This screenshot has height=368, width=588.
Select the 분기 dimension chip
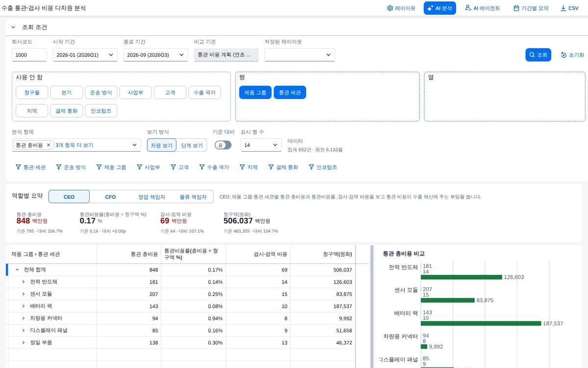pyautogui.click(x=67, y=92)
